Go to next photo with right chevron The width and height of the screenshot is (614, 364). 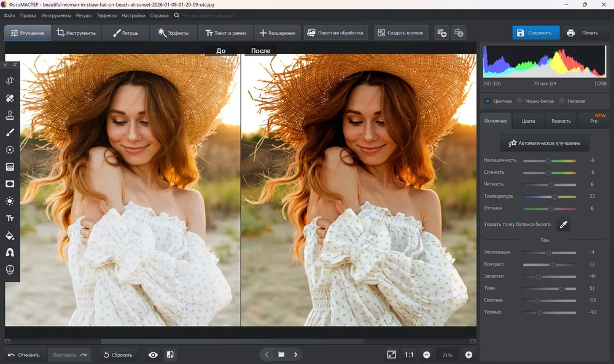(x=296, y=355)
